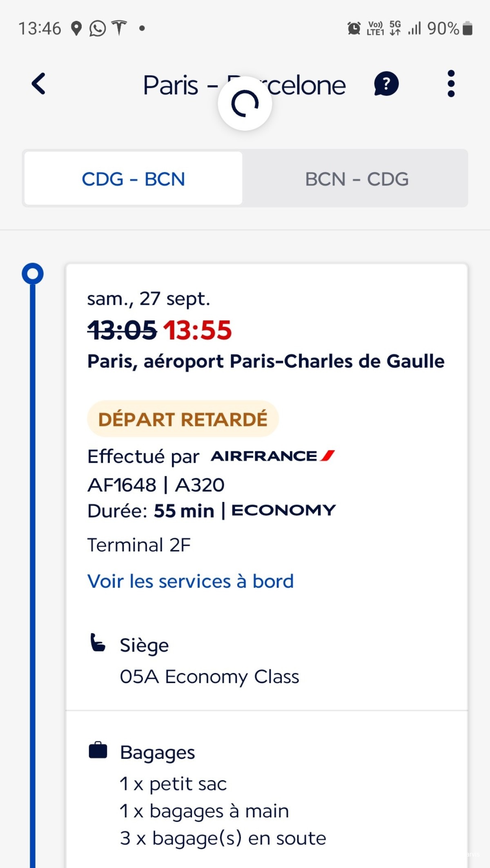Viewport: 490px width, 868px height.
Task: Switch to the CDG - BCN tab
Action: [x=134, y=179]
